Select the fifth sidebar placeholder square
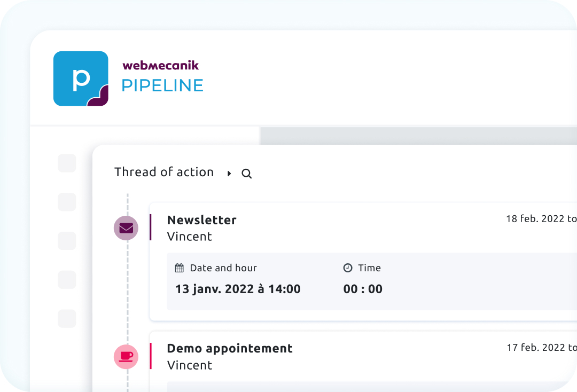This screenshot has width=577, height=392. 67,318
